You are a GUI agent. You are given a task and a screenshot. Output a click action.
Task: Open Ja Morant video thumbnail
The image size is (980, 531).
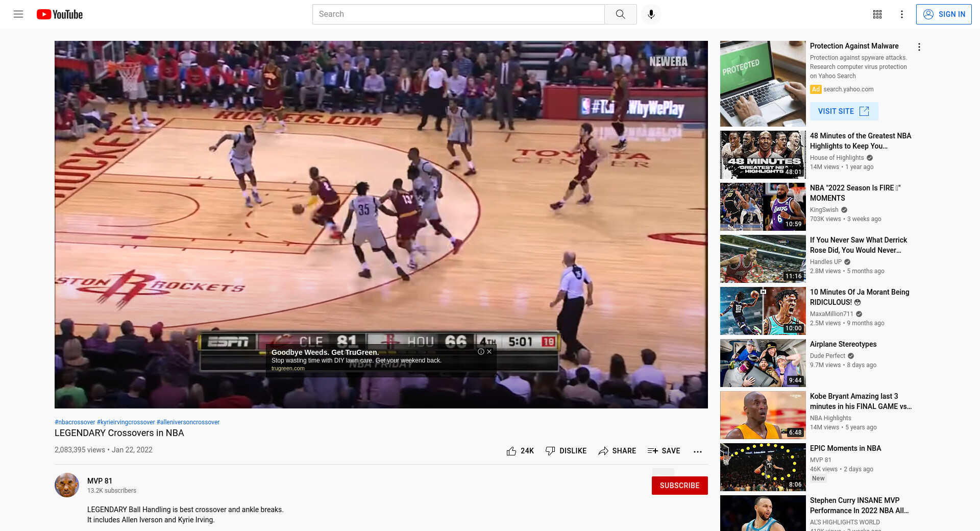[763, 311]
